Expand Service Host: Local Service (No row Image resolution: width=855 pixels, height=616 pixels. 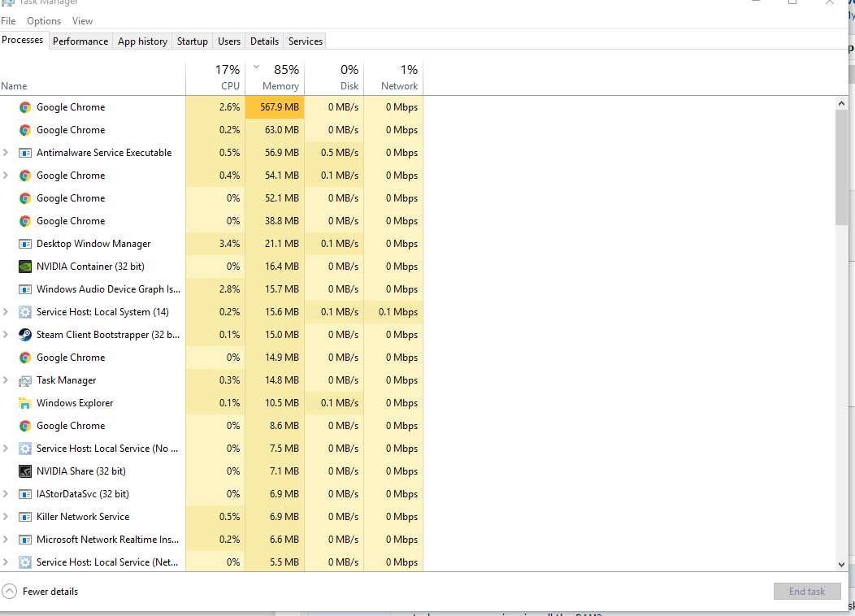(6, 449)
